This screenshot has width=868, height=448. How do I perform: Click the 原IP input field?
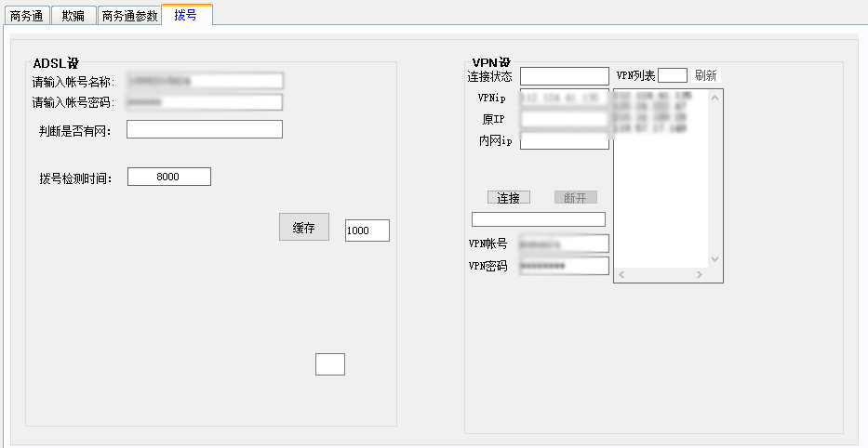[564, 120]
